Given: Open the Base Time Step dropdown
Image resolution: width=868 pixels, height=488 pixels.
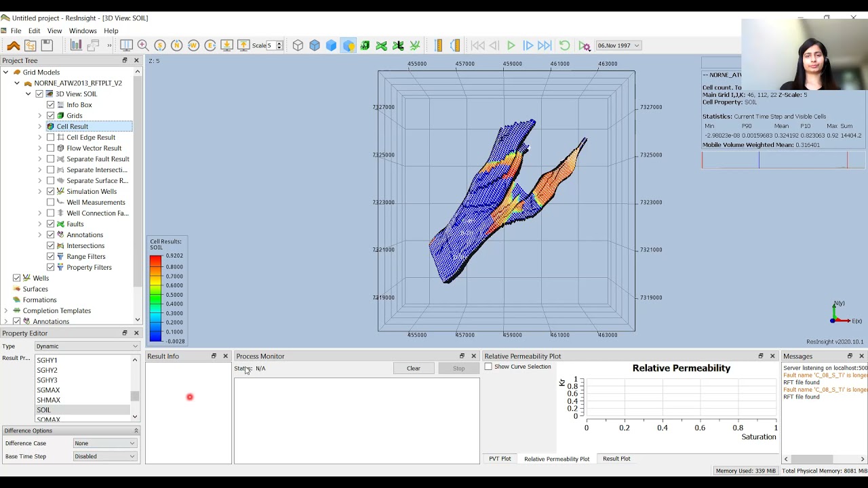Looking at the screenshot, I should 105,456.
